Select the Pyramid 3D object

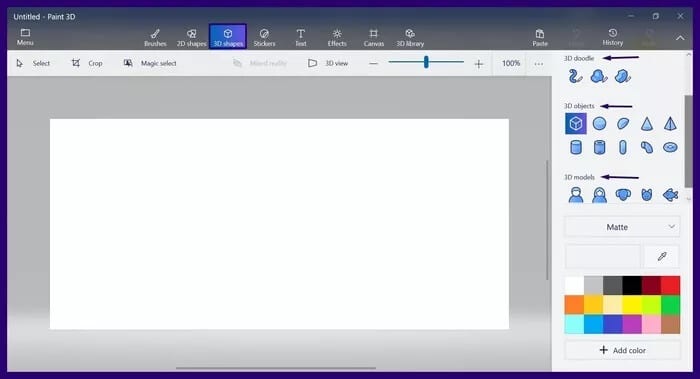click(x=670, y=124)
